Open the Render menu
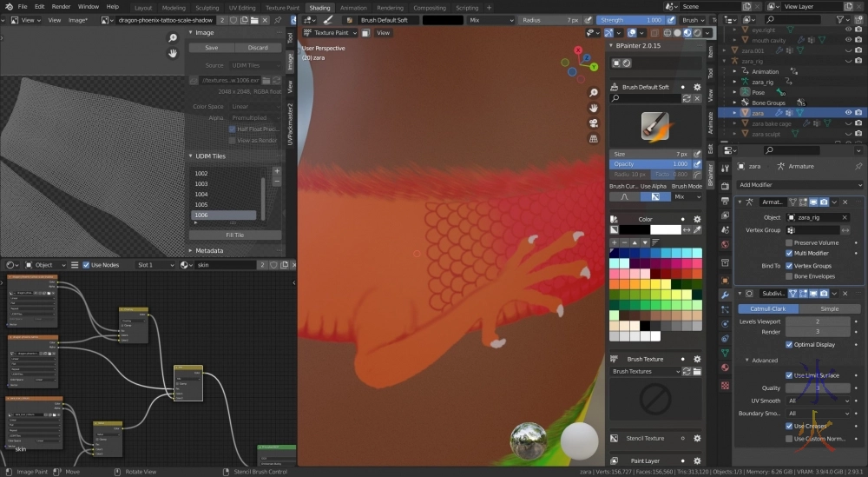The height and width of the screenshot is (477, 868). [x=61, y=6]
